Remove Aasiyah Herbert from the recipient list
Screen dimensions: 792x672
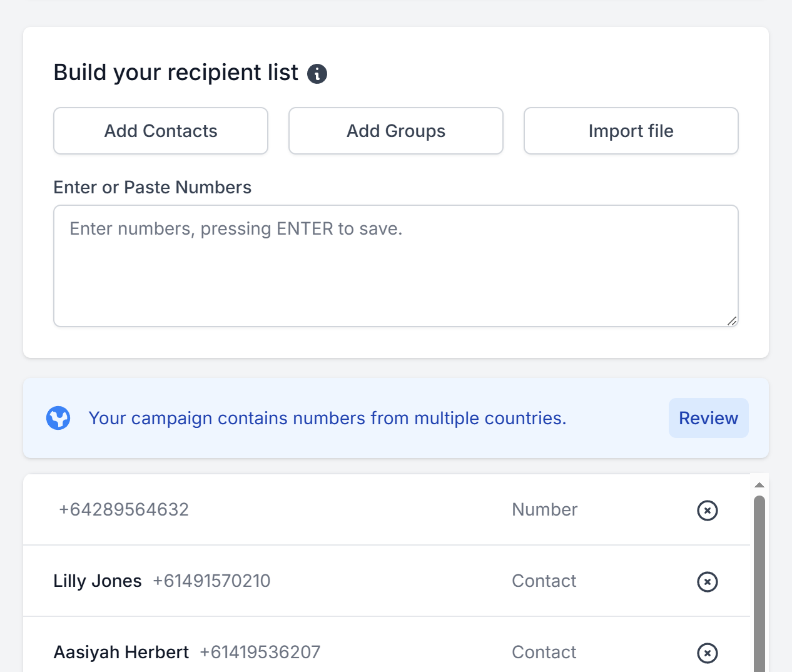[707, 653]
